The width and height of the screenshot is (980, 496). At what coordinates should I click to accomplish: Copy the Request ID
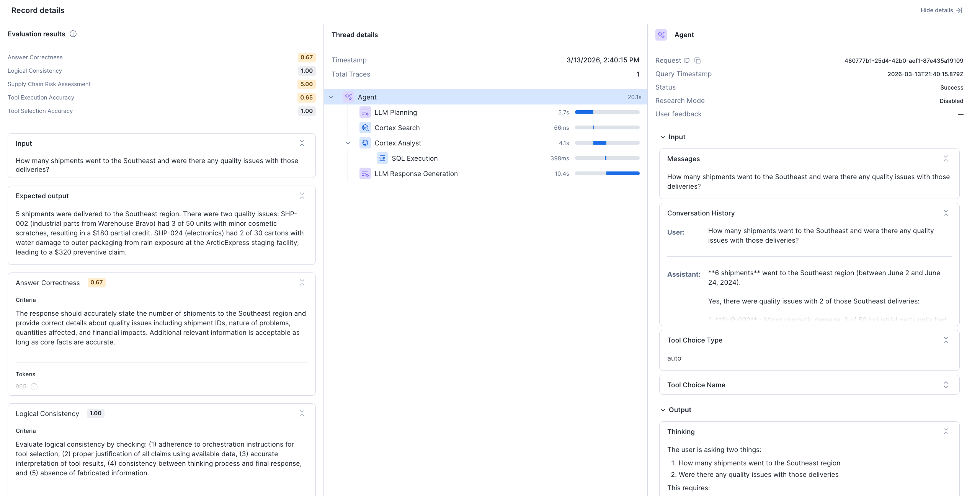(x=697, y=60)
